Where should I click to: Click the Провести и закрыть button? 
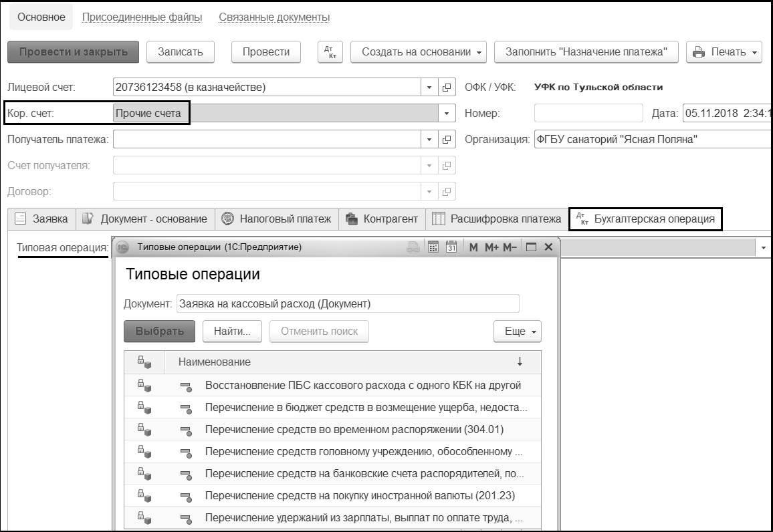(x=73, y=52)
